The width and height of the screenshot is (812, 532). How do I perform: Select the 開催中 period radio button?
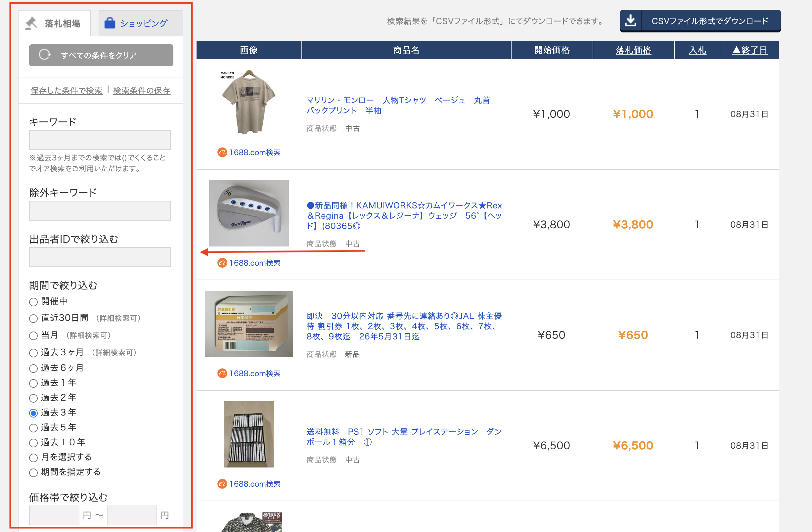(33, 302)
